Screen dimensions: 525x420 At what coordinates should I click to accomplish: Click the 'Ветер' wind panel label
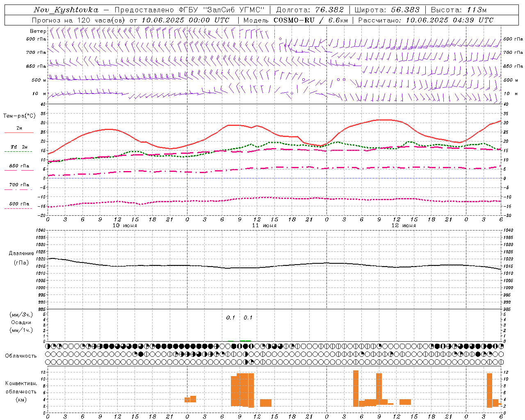tap(38, 31)
